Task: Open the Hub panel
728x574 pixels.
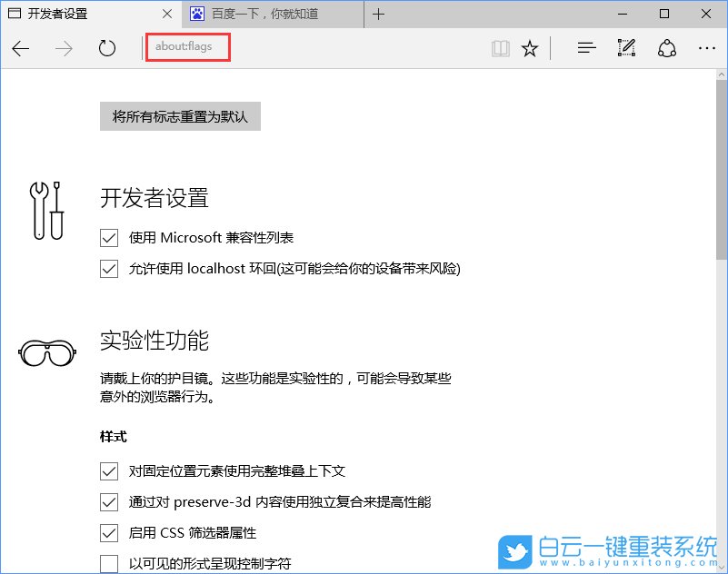Action: (x=586, y=48)
